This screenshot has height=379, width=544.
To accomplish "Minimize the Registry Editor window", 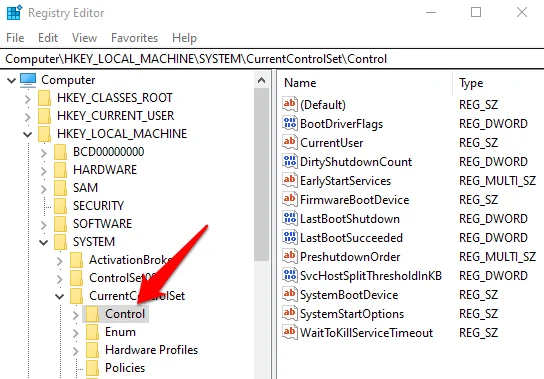I will pyautogui.click(x=431, y=12).
